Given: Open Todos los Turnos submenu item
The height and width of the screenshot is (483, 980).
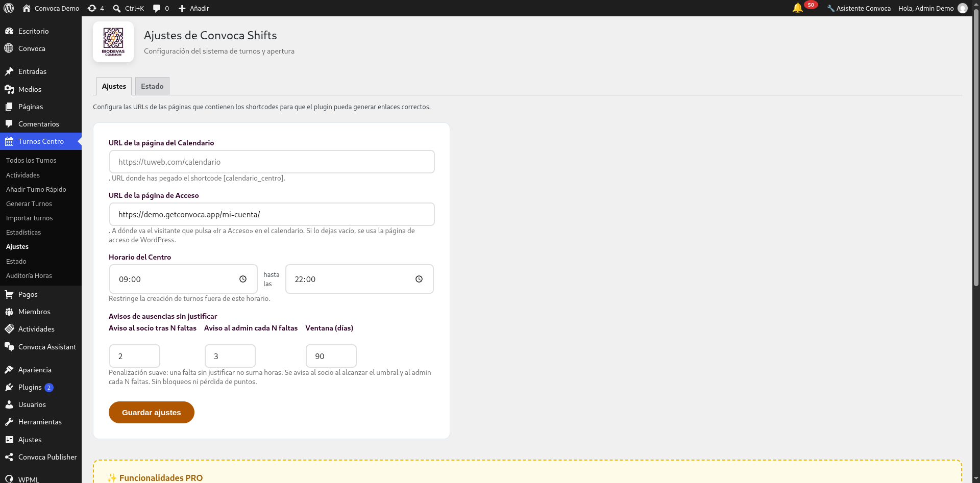Looking at the screenshot, I should 31,160.
